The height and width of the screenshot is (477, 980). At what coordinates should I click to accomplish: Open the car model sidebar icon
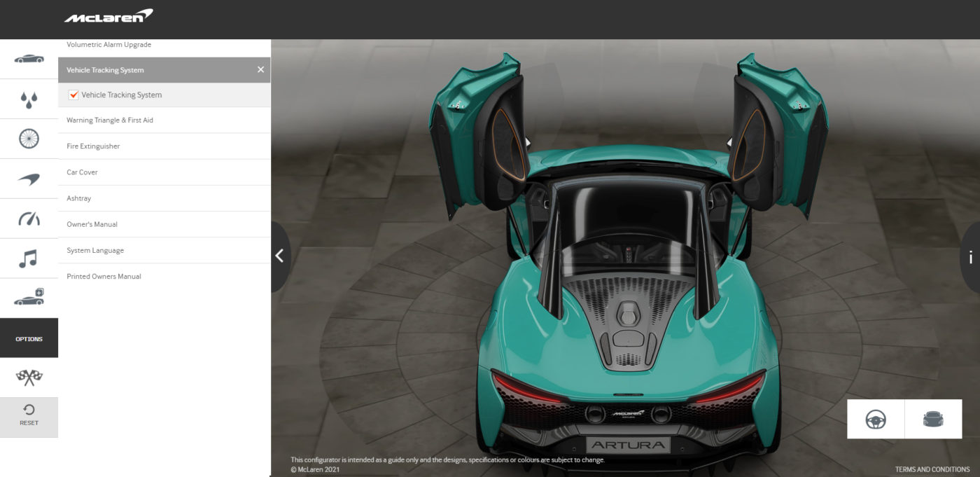click(29, 59)
